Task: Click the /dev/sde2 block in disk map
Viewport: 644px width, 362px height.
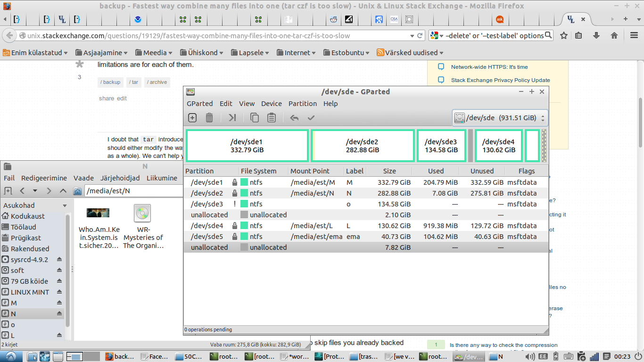Action: (x=362, y=146)
